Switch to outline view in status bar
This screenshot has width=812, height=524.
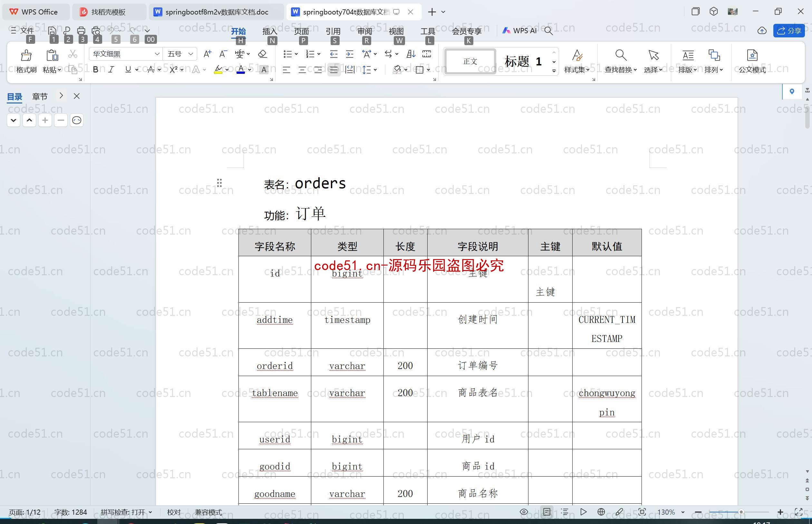tap(565, 512)
